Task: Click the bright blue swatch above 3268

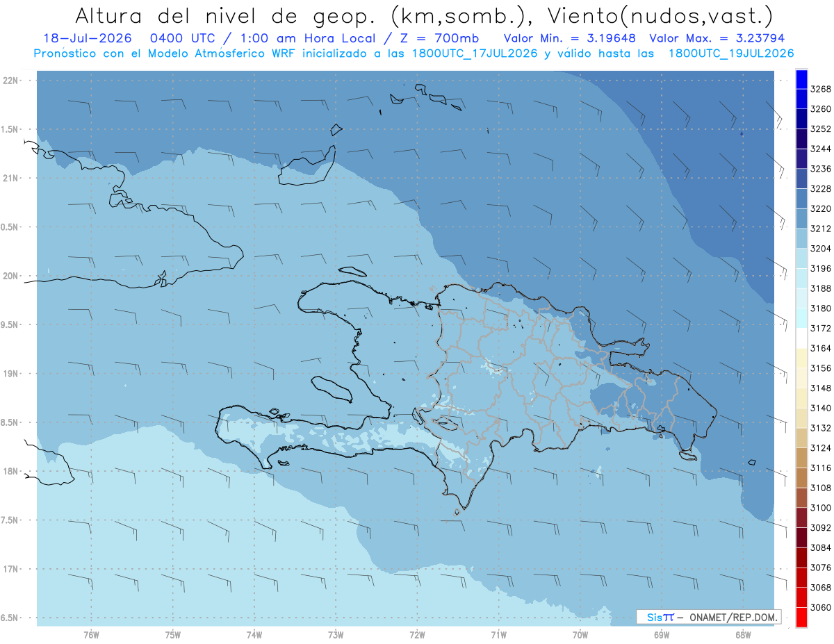Action: [801, 79]
